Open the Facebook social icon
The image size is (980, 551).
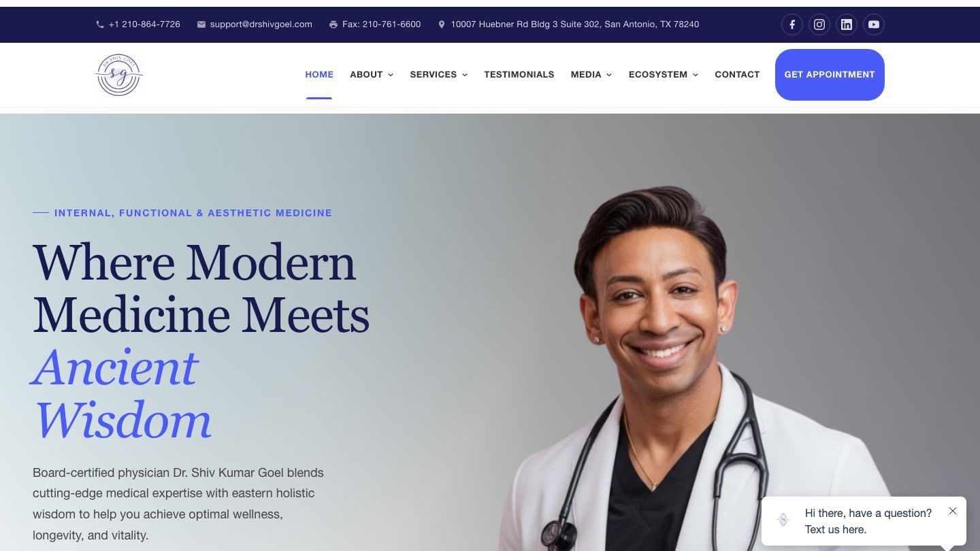(791, 24)
